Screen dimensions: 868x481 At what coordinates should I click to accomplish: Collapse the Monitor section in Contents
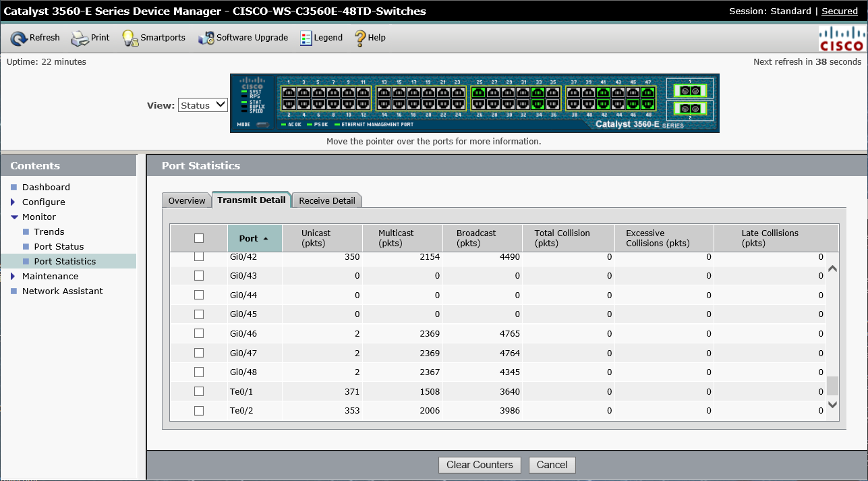[15, 217]
